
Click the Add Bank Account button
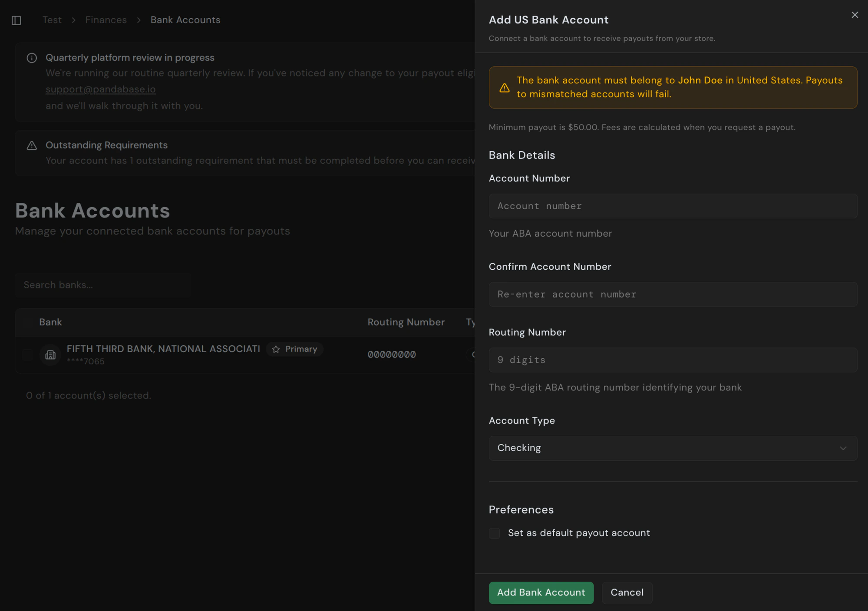coord(541,592)
